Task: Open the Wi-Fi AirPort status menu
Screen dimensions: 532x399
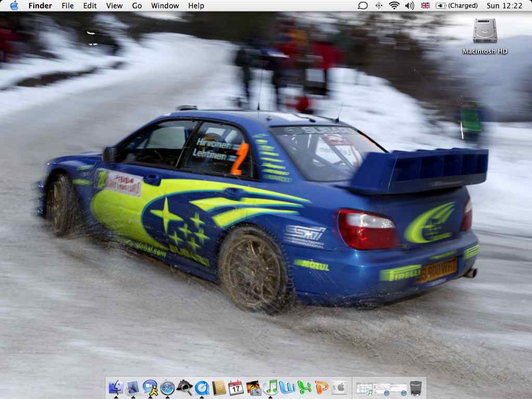Action: point(394,5)
